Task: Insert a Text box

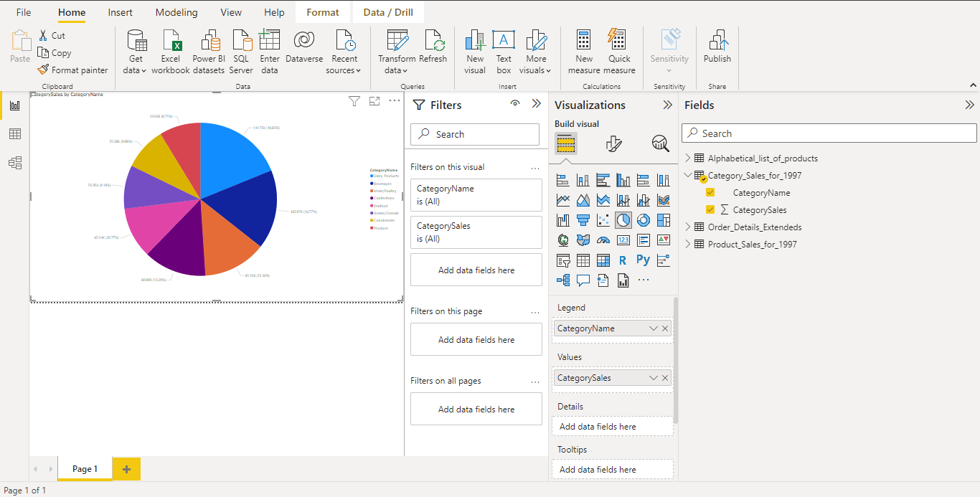Action: [504, 52]
